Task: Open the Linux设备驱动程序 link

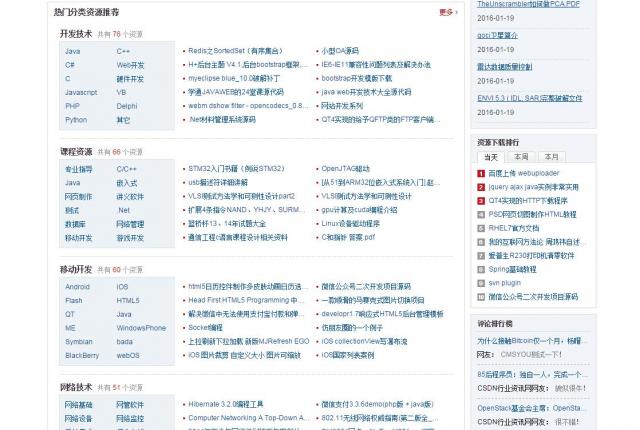Action: coord(350,224)
